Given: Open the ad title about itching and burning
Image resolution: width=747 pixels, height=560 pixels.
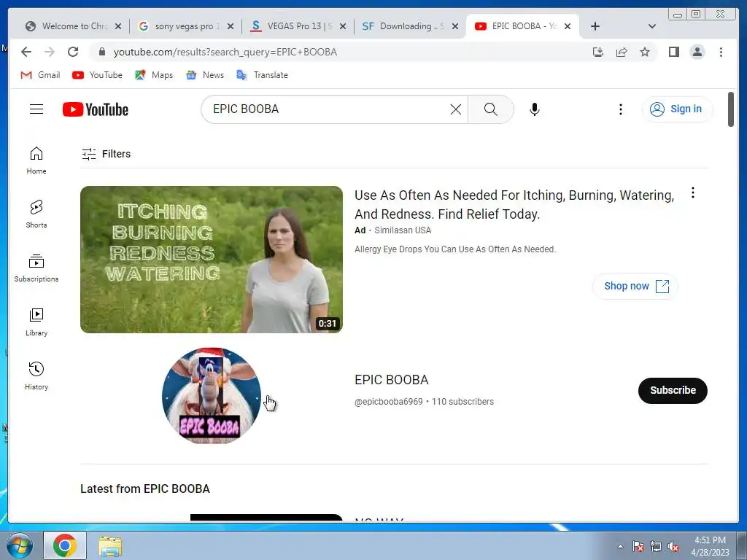Looking at the screenshot, I should 514,205.
